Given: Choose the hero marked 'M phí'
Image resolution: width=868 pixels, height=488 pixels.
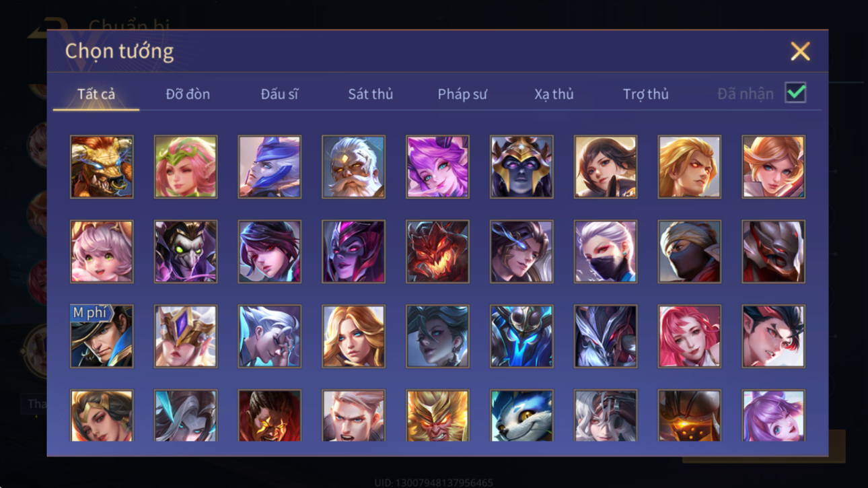Looking at the screenshot, I should coord(102,336).
